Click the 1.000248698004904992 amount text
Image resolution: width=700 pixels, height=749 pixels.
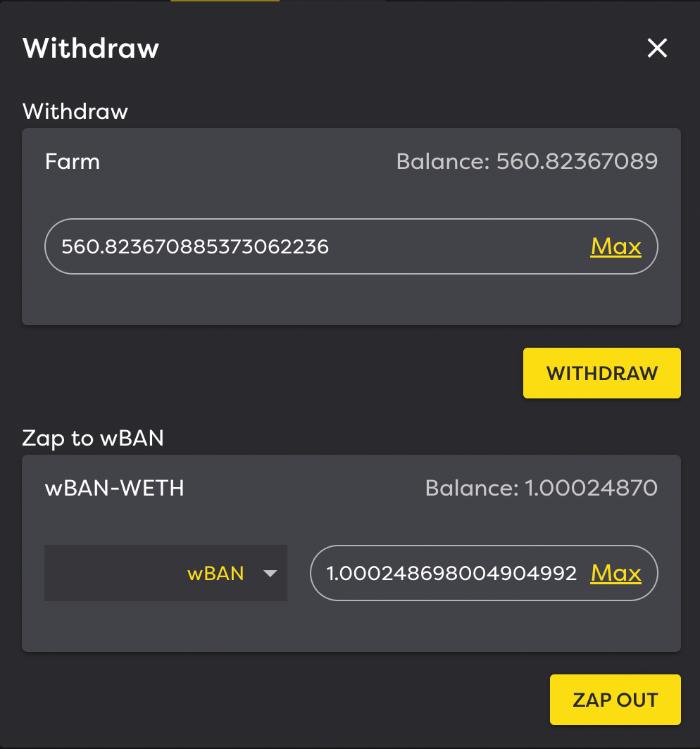click(x=451, y=573)
